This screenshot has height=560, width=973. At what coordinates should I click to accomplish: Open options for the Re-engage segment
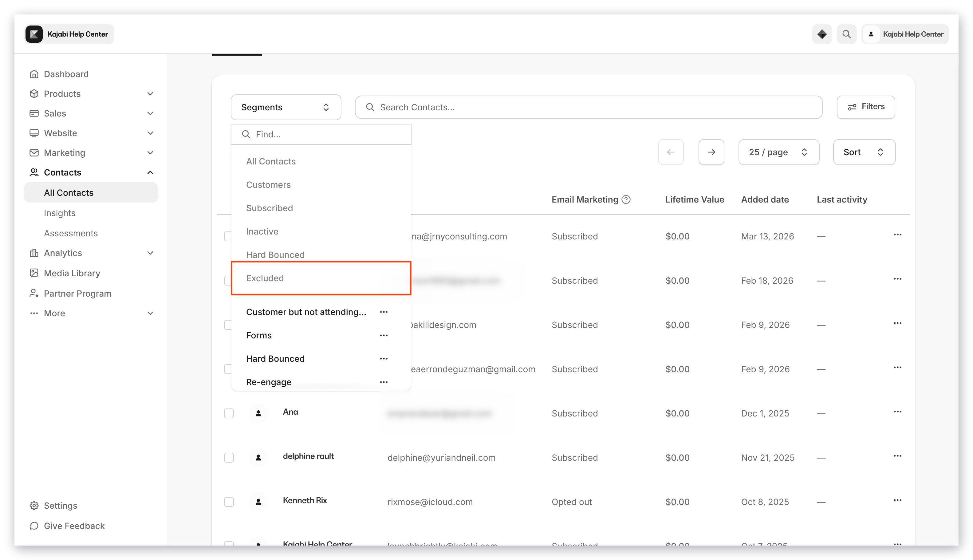(x=384, y=382)
